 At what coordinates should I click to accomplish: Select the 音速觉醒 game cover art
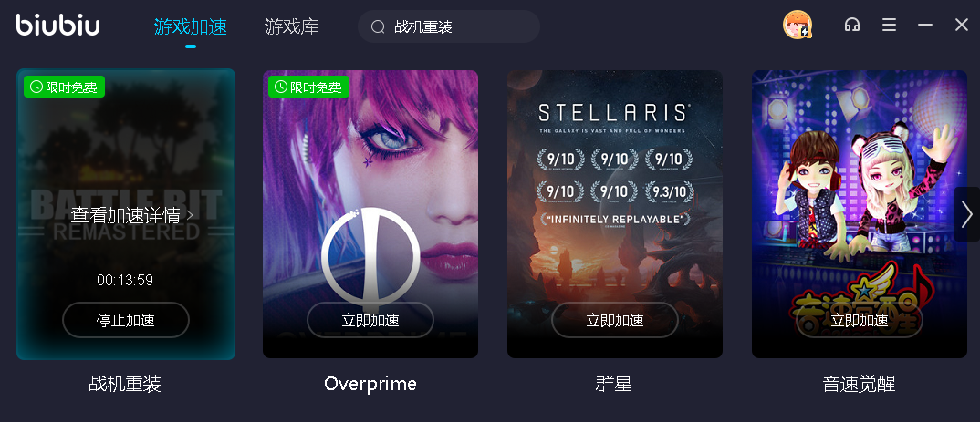860,214
